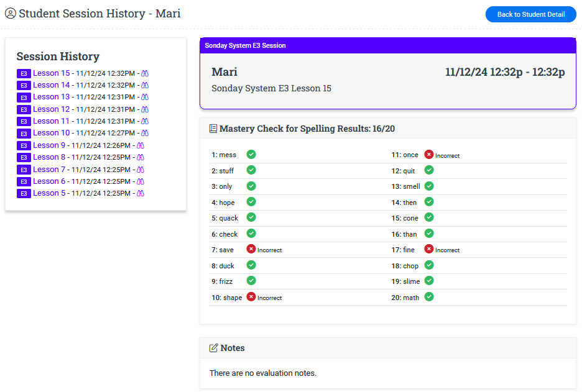Image resolution: width=582 pixels, height=392 pixels.
Task: Click the 'Incorrect' label next to 'shape'
Action: (269, 298)
